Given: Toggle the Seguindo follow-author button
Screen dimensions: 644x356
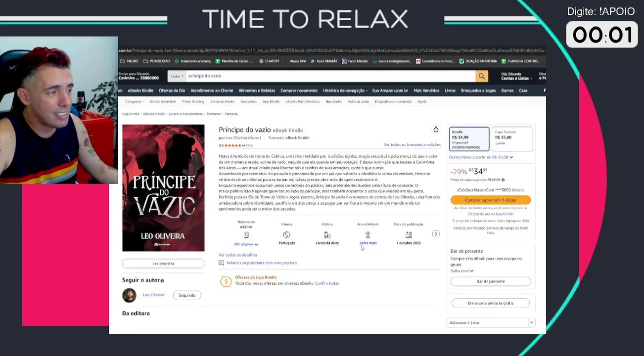Looking at the screenshot, I should [187, 295].
